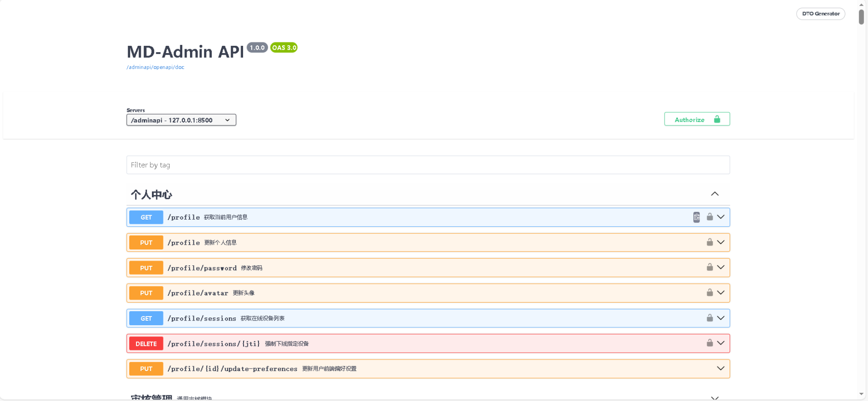Click the OAS 3.0 badge
Viewport: 868px width, 401px height.
[284, 48]
